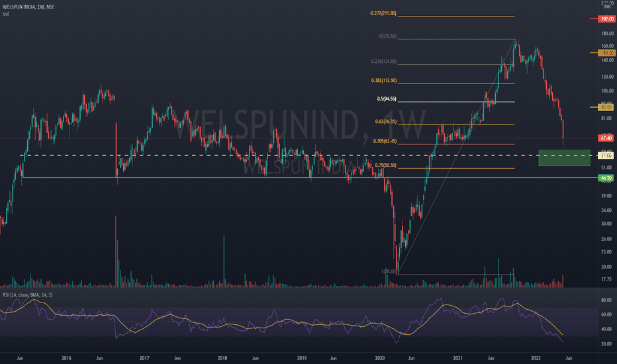This screenshot has width=617, height=364.
Task: Click the 2017 label on time axis
Action: coord(144,358)
